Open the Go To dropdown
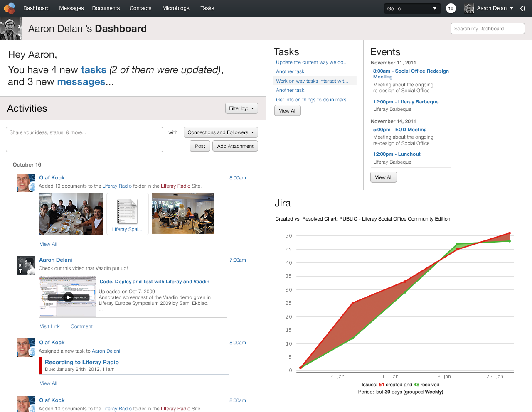 tap(412, 8)
